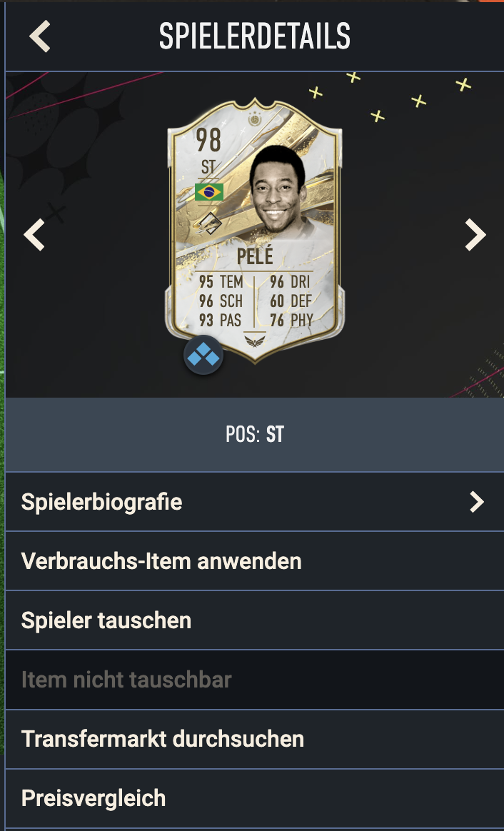504x831 pixels.
Task: Click the winged emblem at card bottom
Action: [255, 341]
